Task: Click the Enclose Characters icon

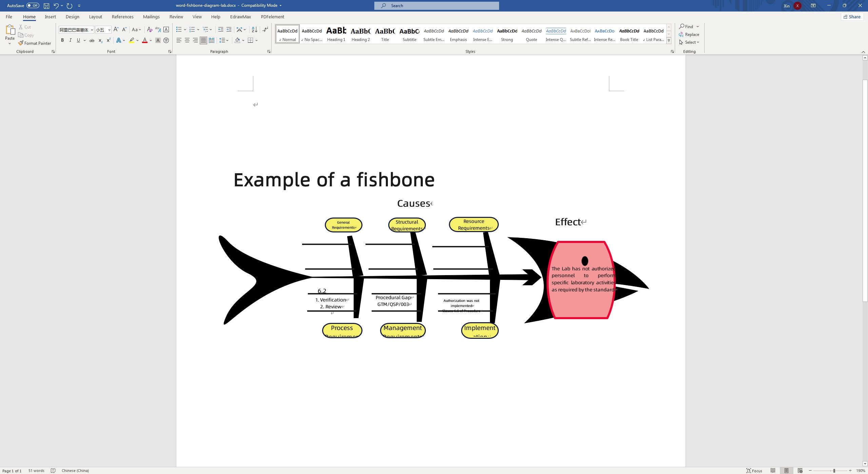Action: (x=166, y=40)
